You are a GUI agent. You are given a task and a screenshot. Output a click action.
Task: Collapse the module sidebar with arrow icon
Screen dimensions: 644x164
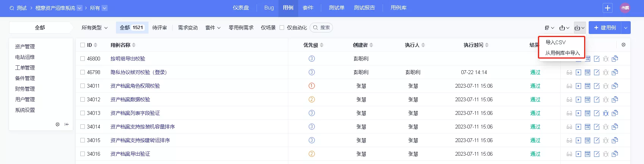(67, 124)
